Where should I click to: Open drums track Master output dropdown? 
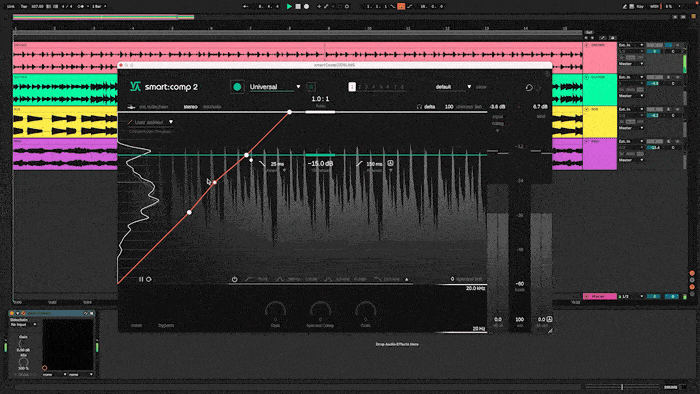[631, 64]
